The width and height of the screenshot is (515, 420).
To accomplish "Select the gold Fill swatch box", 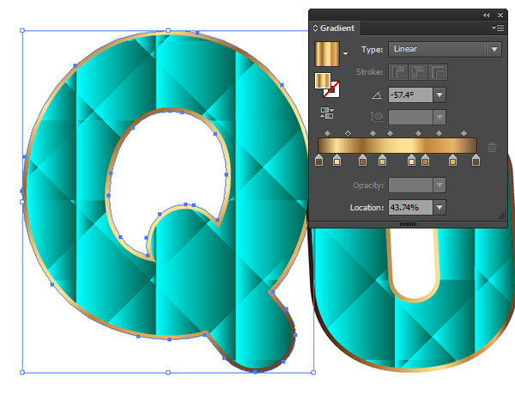I will [x=323, y=81].
